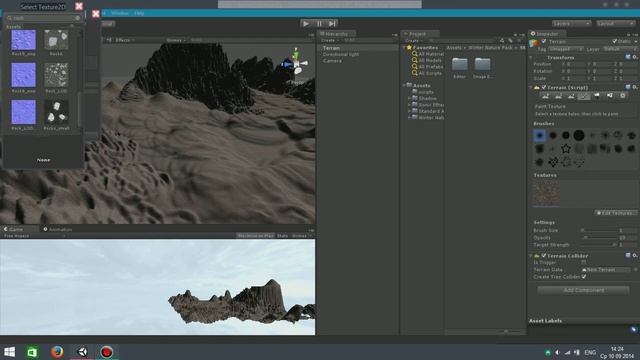Click the Edit Textures button
The height and width of the screenshot is (360, 640).
click(x=616, y=213)
